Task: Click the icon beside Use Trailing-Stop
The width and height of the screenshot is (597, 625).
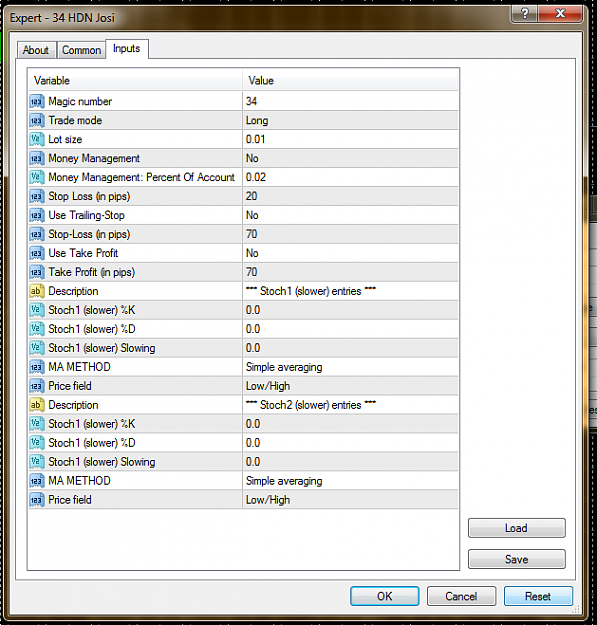Action: (36, 215)
